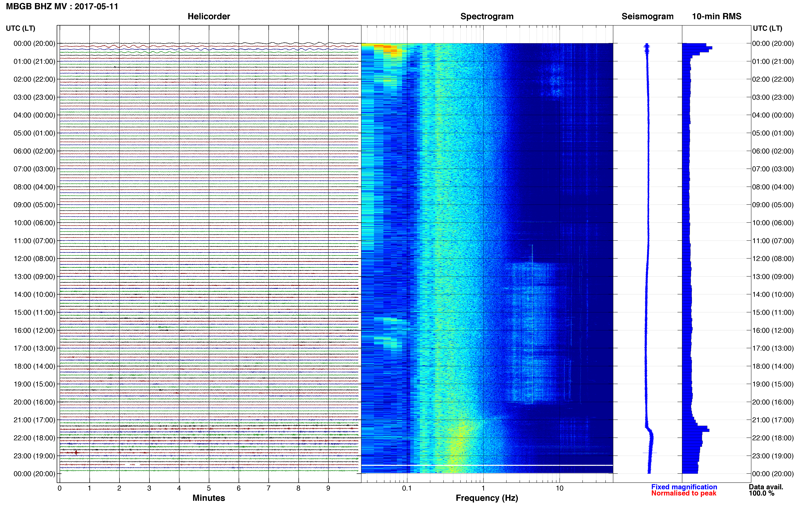Click '04:00 (00:00)' on the Helicorder time axis
Viewport: 812px width, 508px height.
(34, 115)
